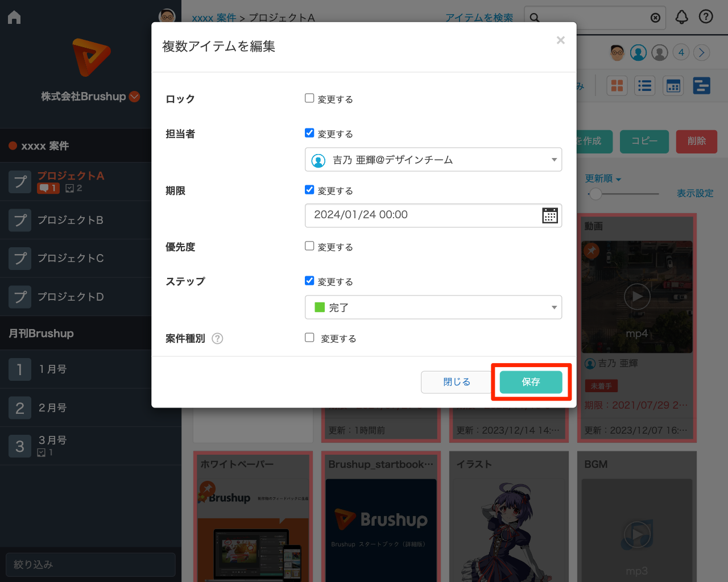
Task: Go to the home icon
Action: coord(14,18)
